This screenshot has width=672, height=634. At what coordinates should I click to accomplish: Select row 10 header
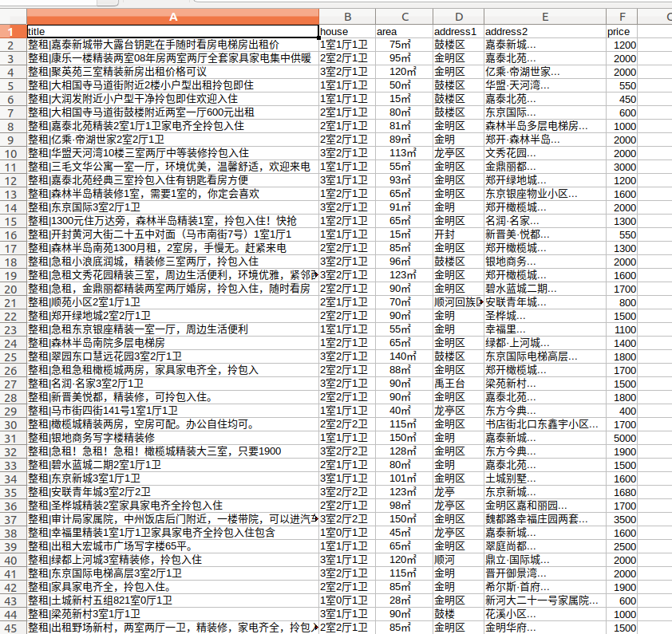coord(14,153)
